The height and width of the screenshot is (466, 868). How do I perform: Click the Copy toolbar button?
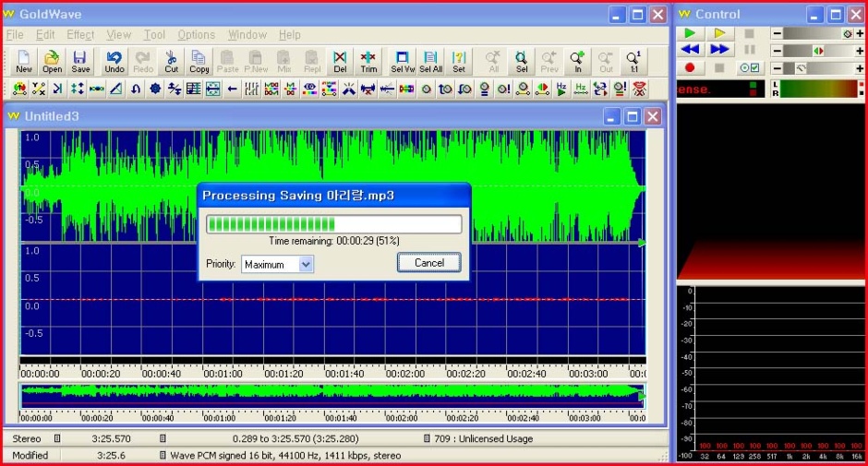click(x=199, y=62)
